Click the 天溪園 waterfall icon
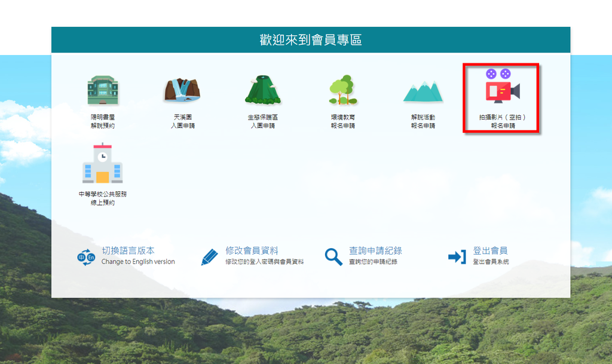The width and height of the screenshot is (612, 364). [x=182, y=90]
